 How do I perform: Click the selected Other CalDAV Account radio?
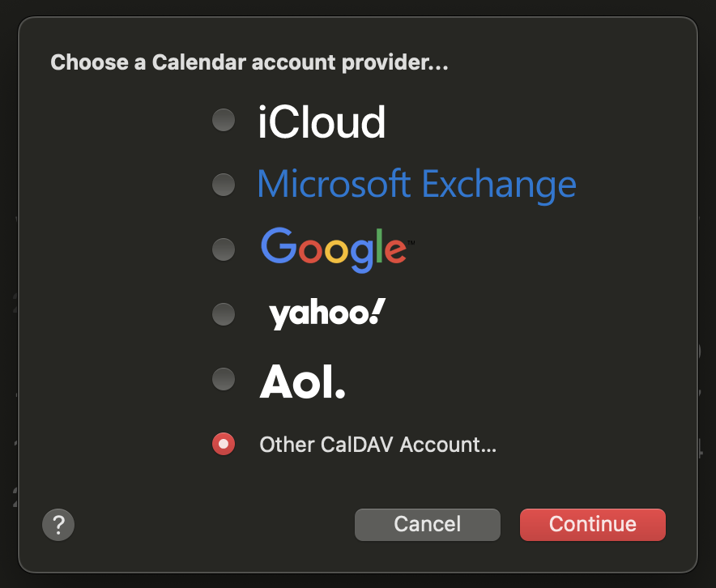click(x=224, y=444)
